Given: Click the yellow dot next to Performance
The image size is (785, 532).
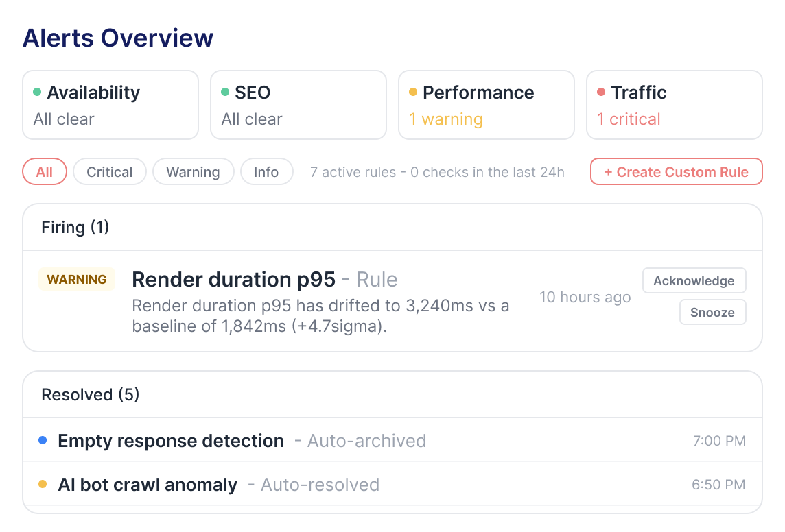Looking at the screenshot, I should click(x=413, y=92).
